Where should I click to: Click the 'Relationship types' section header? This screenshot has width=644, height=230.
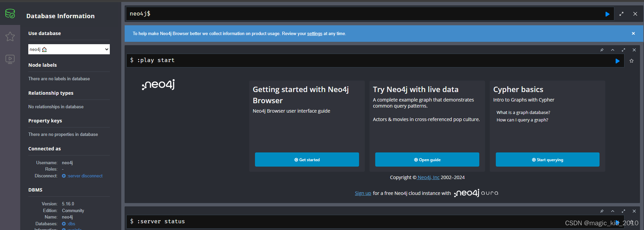point(51,93)
